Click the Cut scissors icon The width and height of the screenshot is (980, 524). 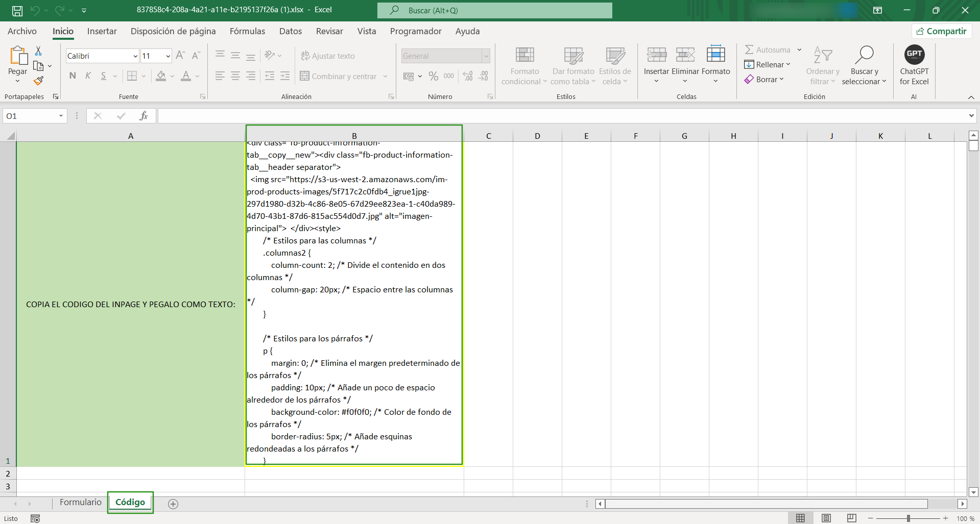38,51
